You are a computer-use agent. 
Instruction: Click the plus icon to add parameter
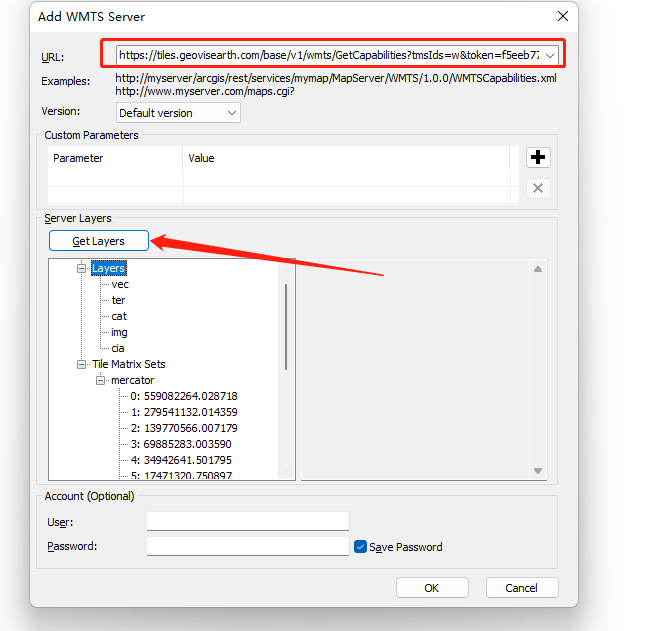coord(538,157)
